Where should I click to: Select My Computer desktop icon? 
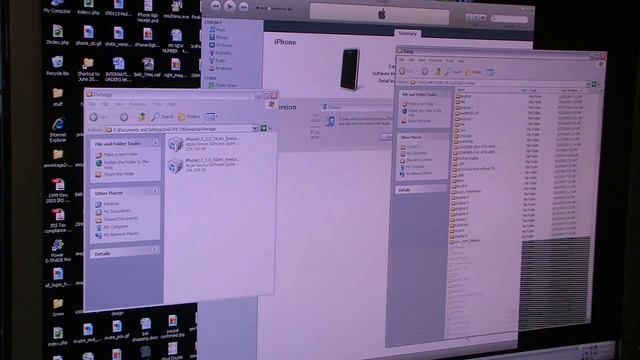[x=57, y=7]
